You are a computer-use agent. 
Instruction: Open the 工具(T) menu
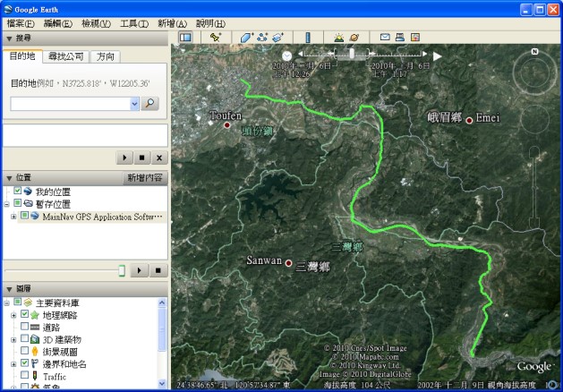(134, 24)
